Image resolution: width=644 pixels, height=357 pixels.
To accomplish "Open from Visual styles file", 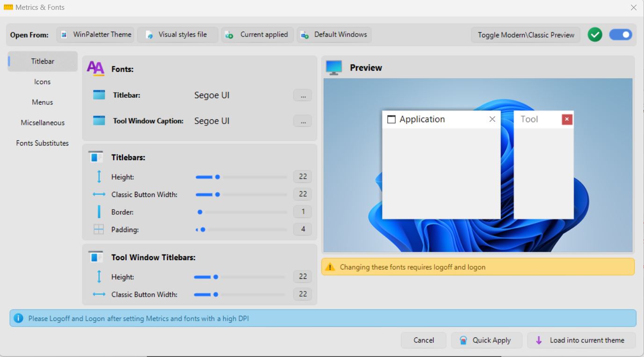I will click(x=178, y=35).
